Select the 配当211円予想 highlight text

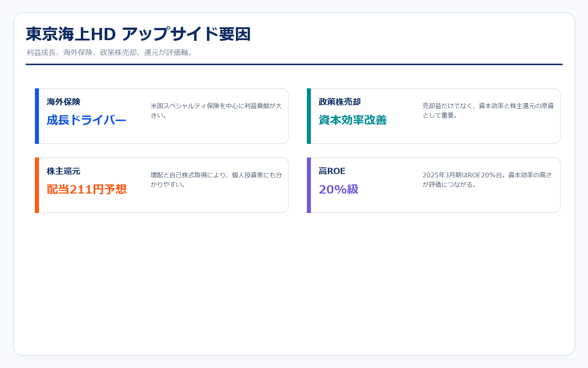(87, 189)
